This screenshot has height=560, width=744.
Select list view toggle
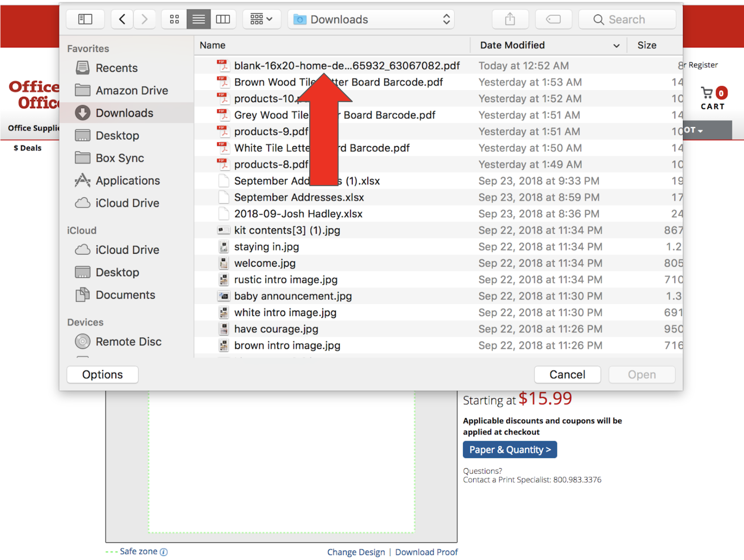click(198, 19)
